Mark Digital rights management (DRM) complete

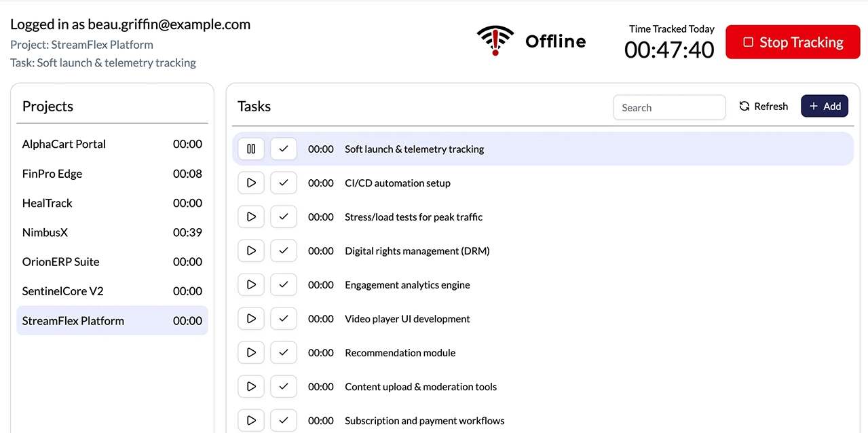click(283, 250)
